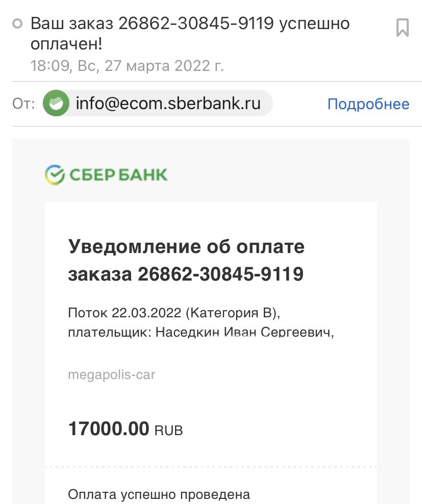Open sender address info@ecom.sberbank.ru
The height and width of the screenshot is (504, 422).
click(168, 104)
